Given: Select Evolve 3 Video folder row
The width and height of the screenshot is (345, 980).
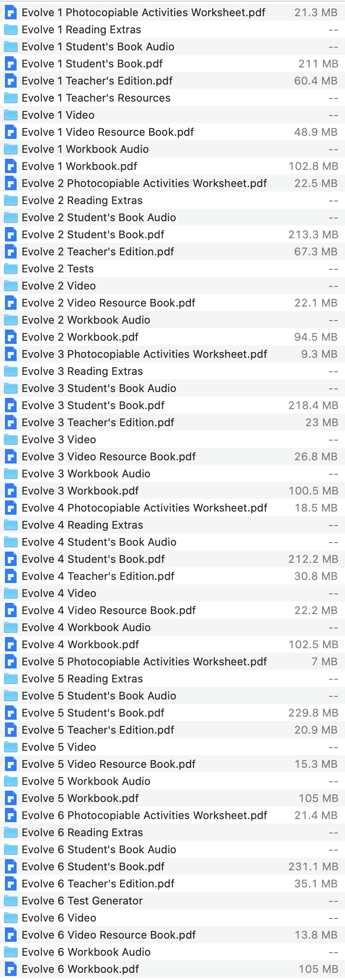Looking at the screenshot, I should (59, 440).
